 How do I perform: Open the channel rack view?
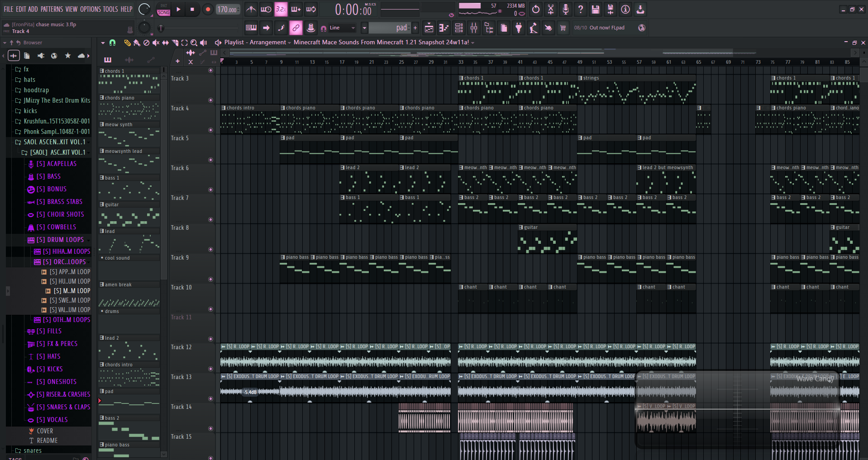pyautogui.click(x=459, y=28)
